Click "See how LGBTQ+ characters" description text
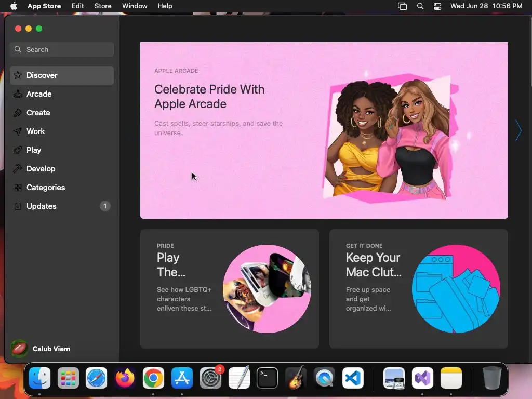The image size is (532, 399). coord(184,299)
